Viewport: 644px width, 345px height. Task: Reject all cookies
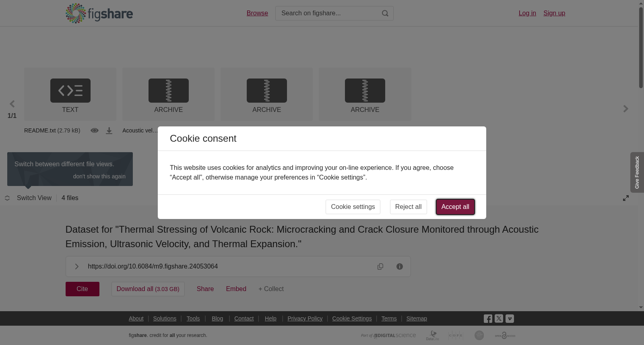[408, 207]
